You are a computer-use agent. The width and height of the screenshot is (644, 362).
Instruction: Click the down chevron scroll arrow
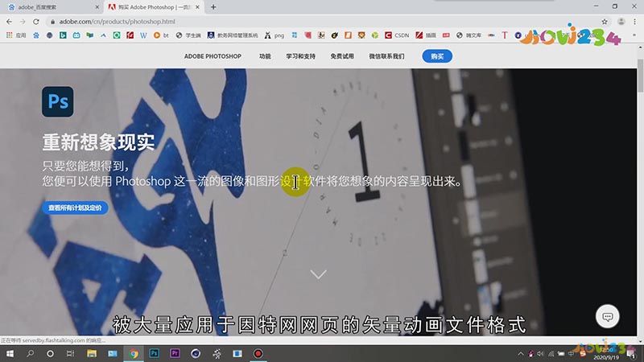(318, 274)
